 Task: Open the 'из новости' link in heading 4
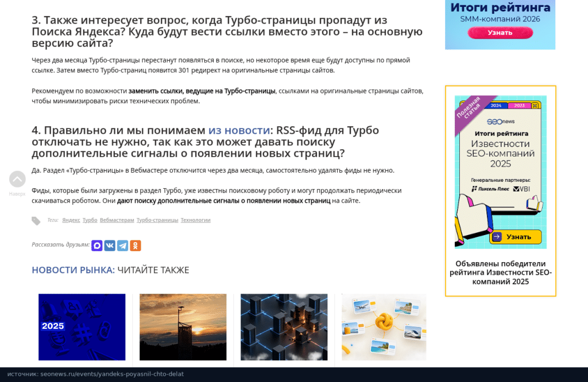pos(239,130)
